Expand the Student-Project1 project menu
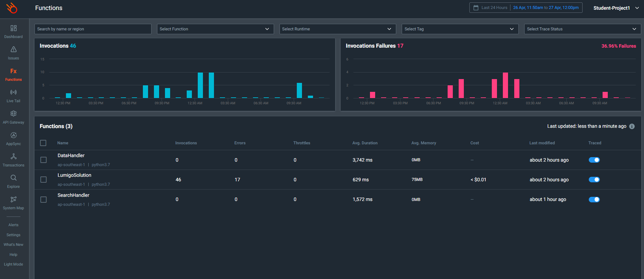This screenshot has width=644, height=279. [x=616, y=8]
